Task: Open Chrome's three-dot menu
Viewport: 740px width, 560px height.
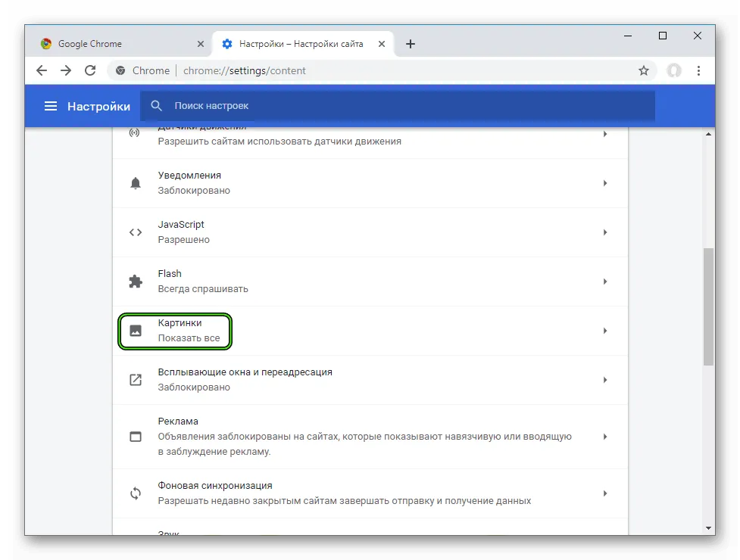Action: click(x=698, y=70)
